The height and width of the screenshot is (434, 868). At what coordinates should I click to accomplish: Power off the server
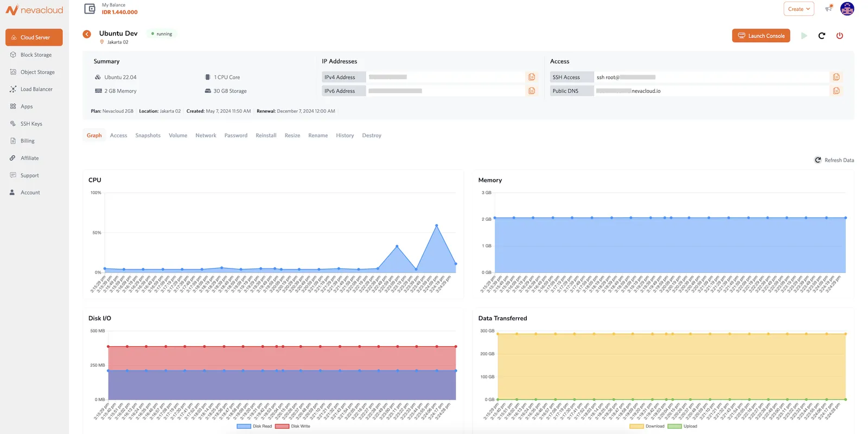click(839, 36)
